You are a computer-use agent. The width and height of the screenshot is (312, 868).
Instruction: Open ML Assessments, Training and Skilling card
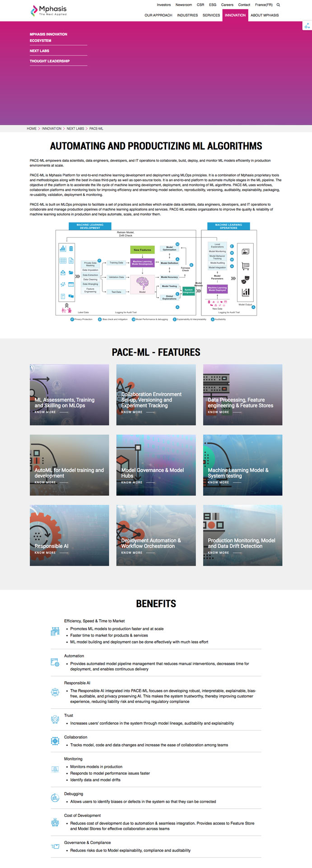click(x=70, y=395)
